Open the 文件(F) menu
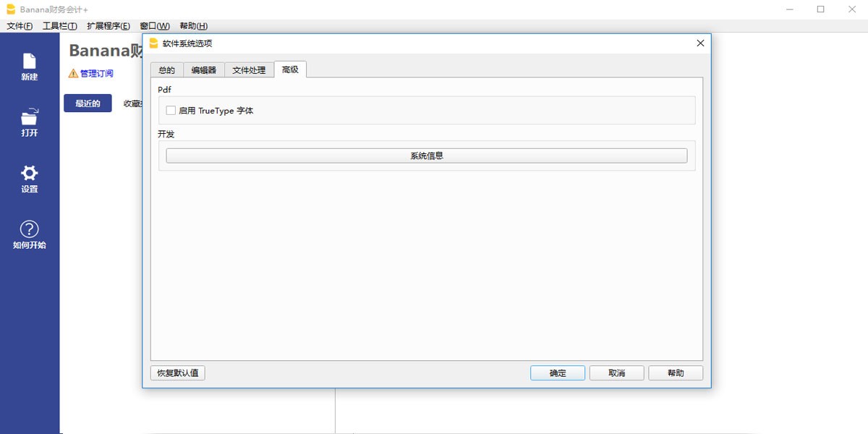Image resolution: width=868 pixels, height=434 pixels. coord(20,26)
